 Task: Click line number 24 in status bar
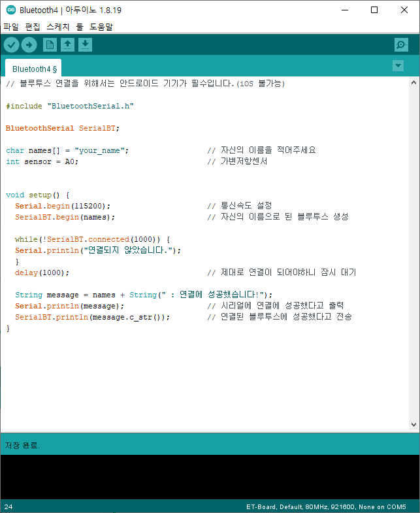[x=8, y=506]
